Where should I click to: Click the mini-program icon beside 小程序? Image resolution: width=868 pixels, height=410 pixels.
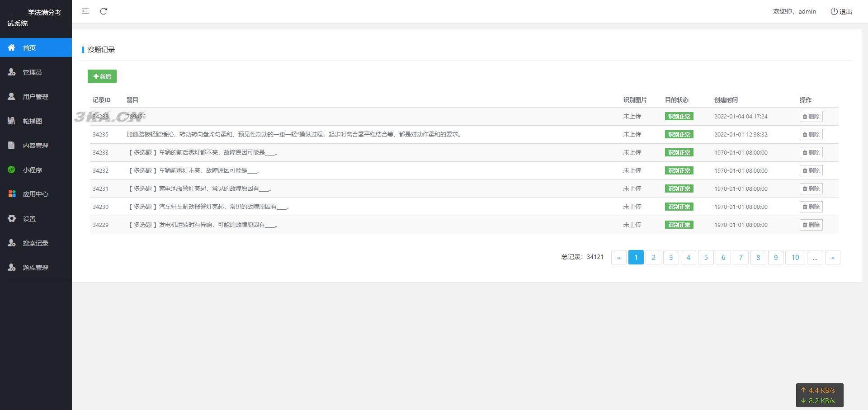point(12,170)
